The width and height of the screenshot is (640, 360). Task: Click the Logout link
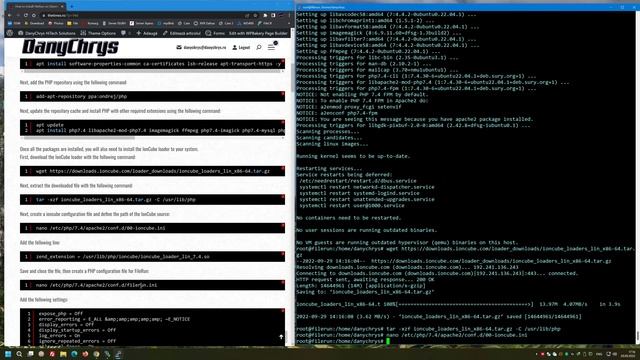tap(241, 47)
